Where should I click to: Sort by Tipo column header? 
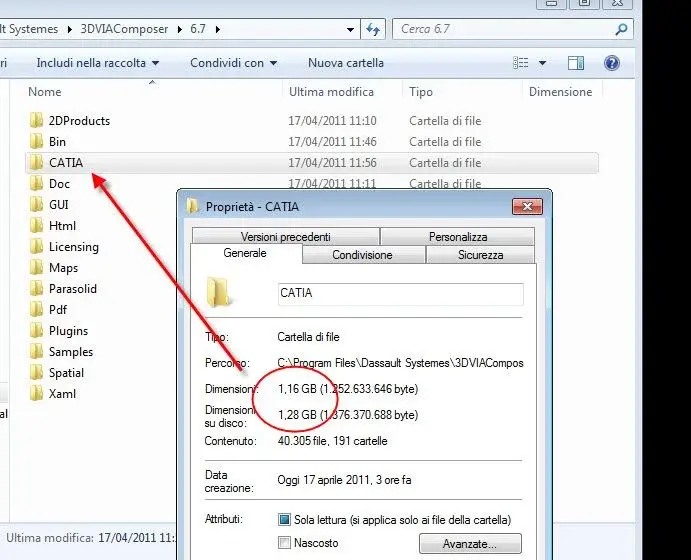421,92
